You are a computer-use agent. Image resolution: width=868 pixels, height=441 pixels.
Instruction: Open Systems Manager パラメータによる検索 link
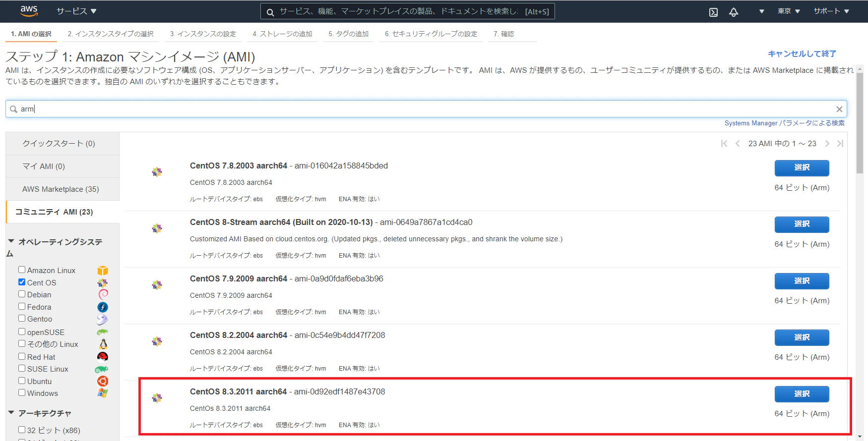pos(784,123)
